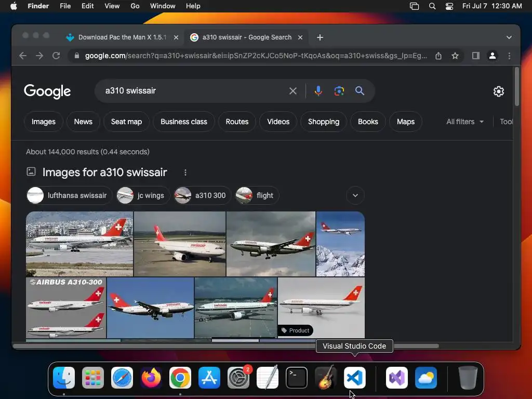Screen dimensions: 532x399
Task: Choose the lufthansa swissair chip
Action: point(69,195)
